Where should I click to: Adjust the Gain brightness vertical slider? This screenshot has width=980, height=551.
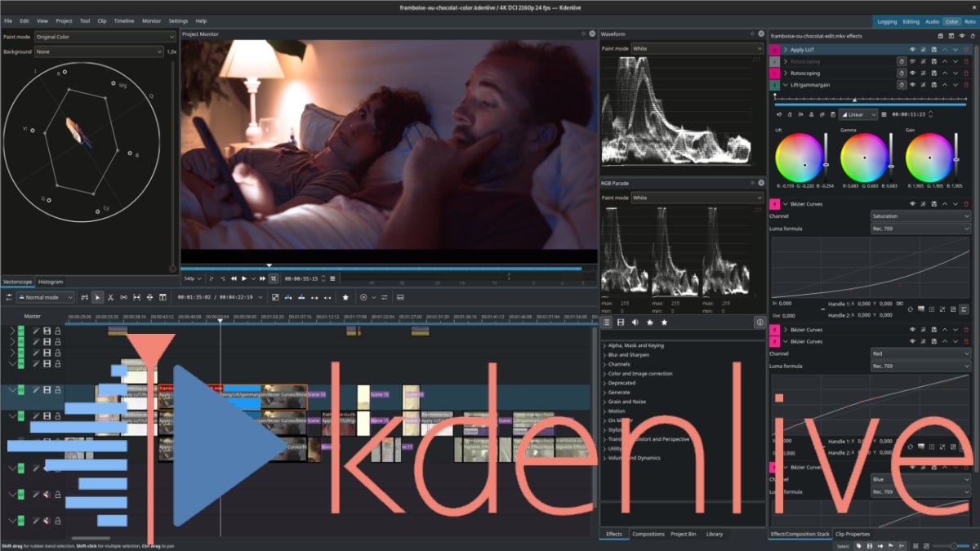956,157
